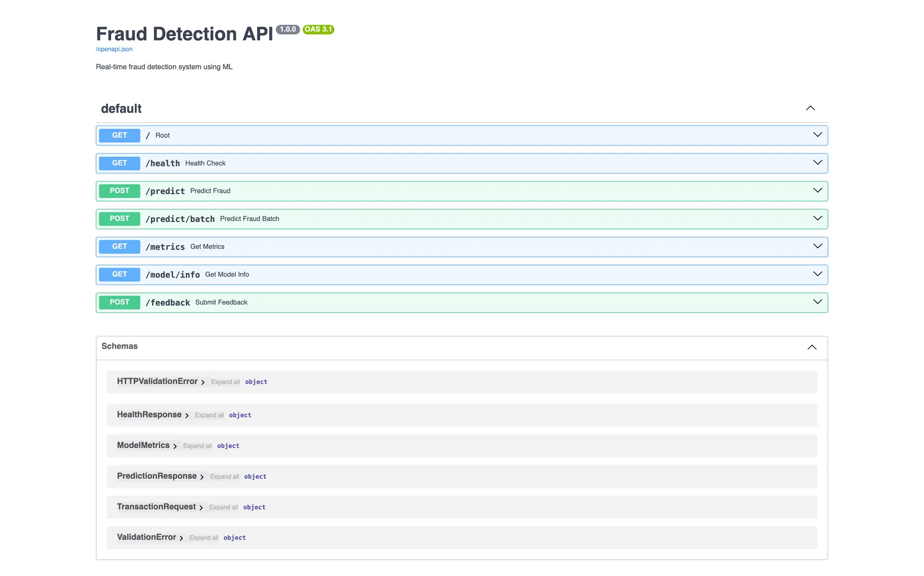Screen dimensions: 924x576
Task: Click the ValidationError schema name
Action: tap(147, 537)
